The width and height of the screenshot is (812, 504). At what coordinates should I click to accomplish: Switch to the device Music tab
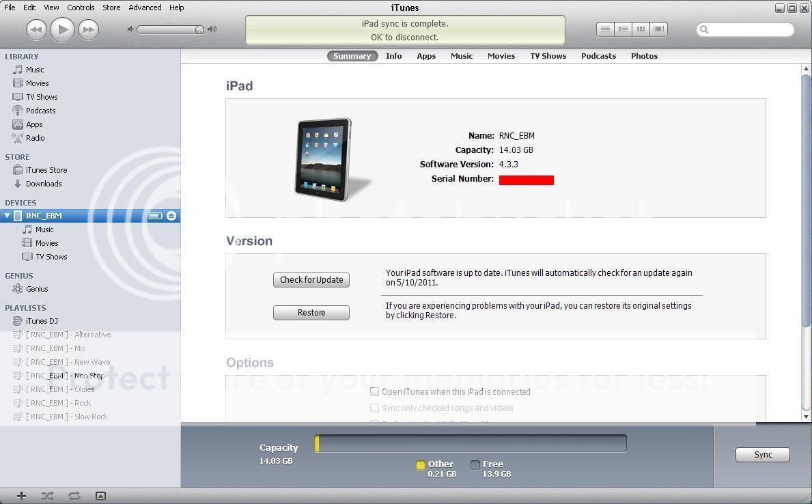[x=462, y=56]
